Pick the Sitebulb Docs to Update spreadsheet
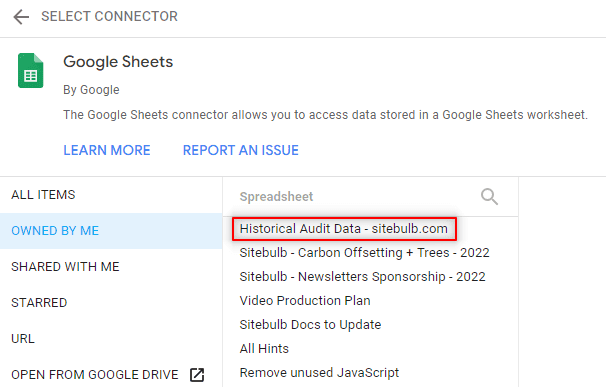This screenshot has height=387, width=606. [310, 325]
